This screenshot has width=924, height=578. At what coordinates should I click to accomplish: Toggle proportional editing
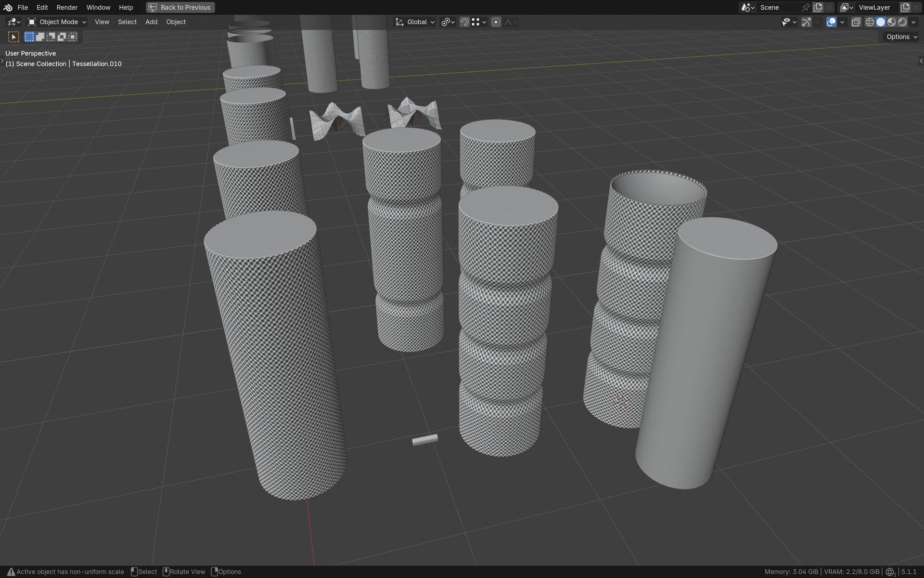(496, 22)
